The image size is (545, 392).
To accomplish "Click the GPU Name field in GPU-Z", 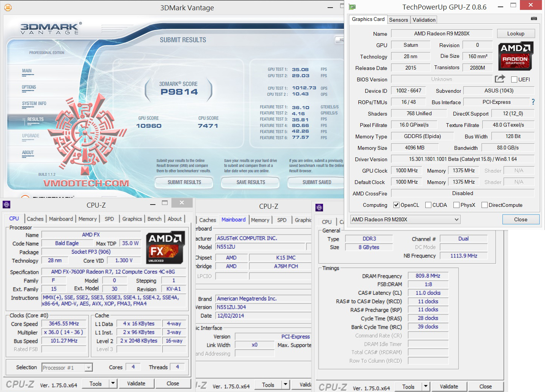I will click(442, 33).
